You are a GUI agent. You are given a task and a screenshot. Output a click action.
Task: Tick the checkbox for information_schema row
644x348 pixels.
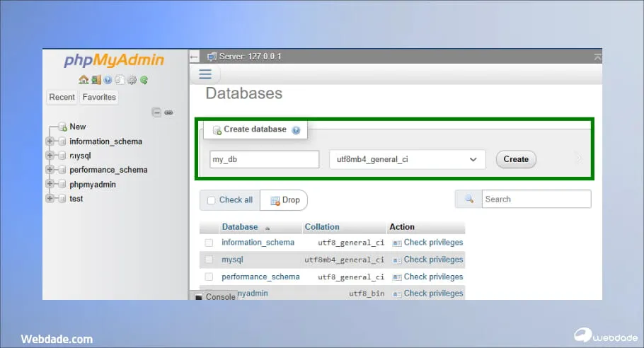click(209, 243)
